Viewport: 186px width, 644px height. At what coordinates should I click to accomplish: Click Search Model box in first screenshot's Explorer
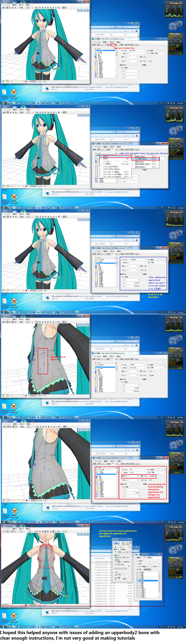click(x=128, y=27)
